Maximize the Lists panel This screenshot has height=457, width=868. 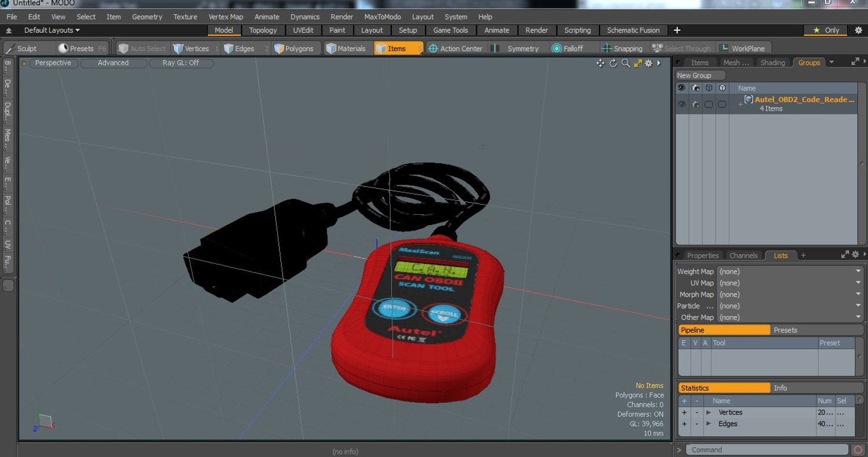(x=845, y=255)
